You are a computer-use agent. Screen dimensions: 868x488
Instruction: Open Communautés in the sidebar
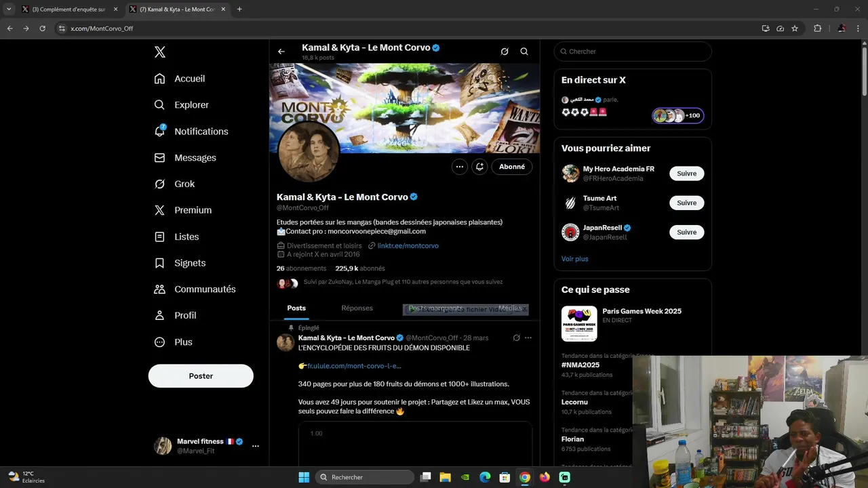[x=195, y=289]
